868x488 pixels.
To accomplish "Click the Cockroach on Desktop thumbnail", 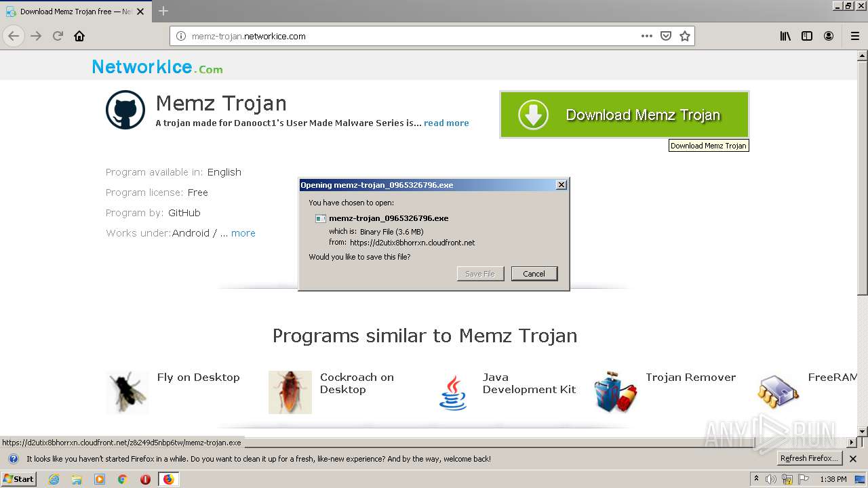I will pyautogui.click(x=290, y=392).
